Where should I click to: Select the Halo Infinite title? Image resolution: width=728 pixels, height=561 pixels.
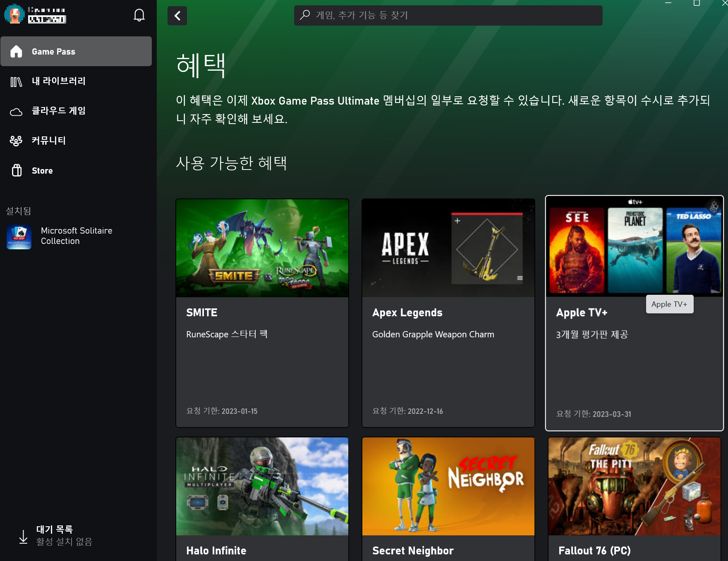216,551
